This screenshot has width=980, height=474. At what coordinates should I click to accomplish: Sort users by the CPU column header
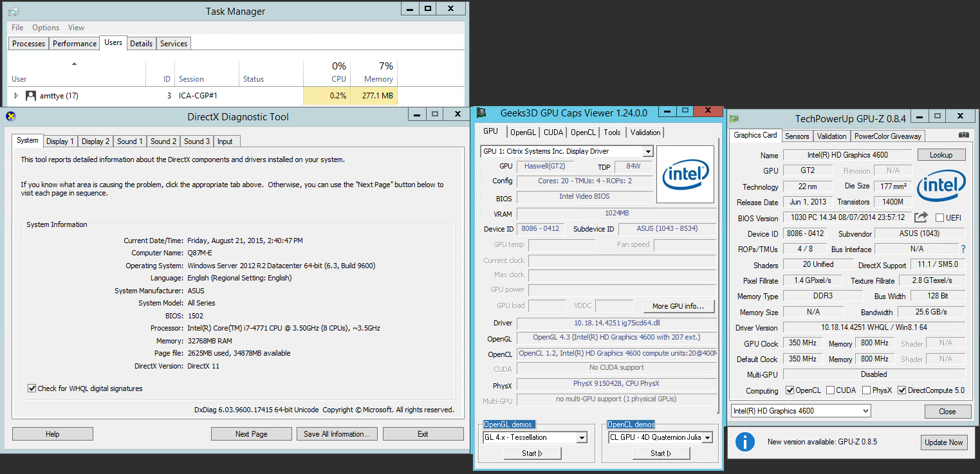(x=327, y=72)
